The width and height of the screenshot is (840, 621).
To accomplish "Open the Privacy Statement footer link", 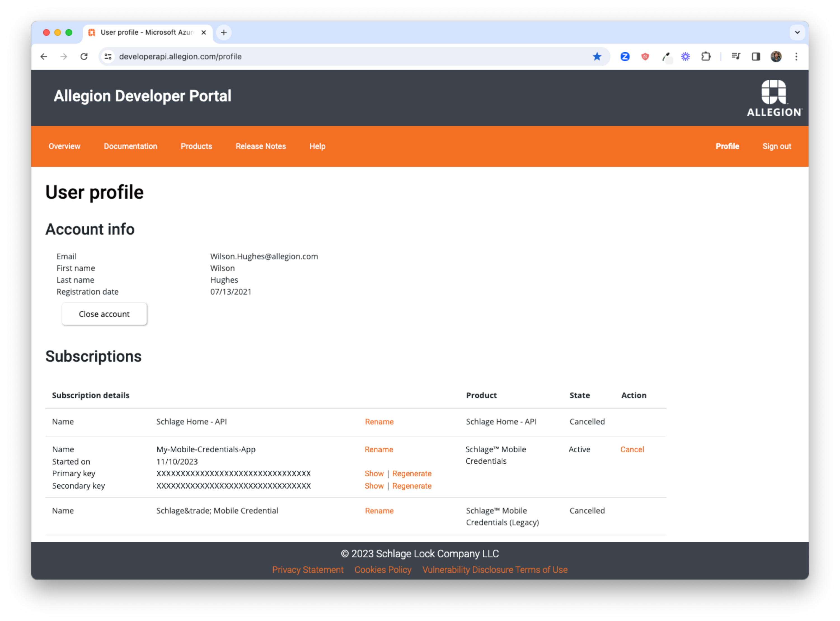I will click(x=308, y=570).
